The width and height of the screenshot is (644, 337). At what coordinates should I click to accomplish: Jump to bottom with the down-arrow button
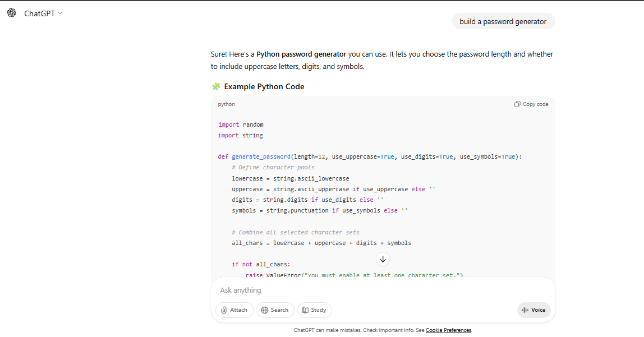[x=383, y=259]
